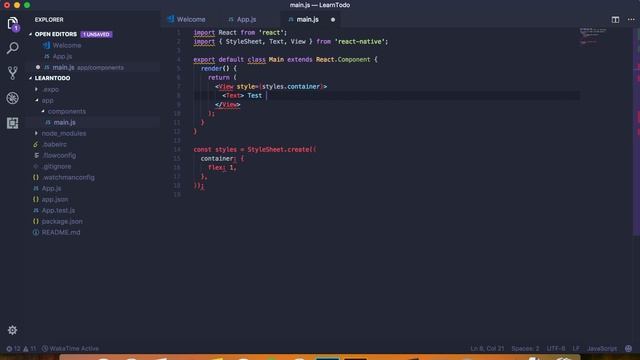Click the feedback smiley in status bar
The width and height of the screenshot is (640, 360).
pyautogui.click(x=629, y=349)
